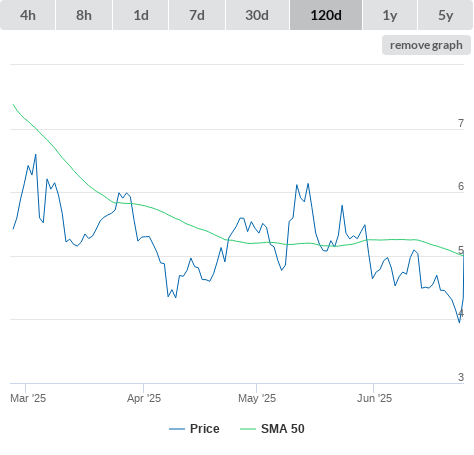Select the 8h time range tab
This screenshot has height=455, width=474.
[x=84, y=15]
